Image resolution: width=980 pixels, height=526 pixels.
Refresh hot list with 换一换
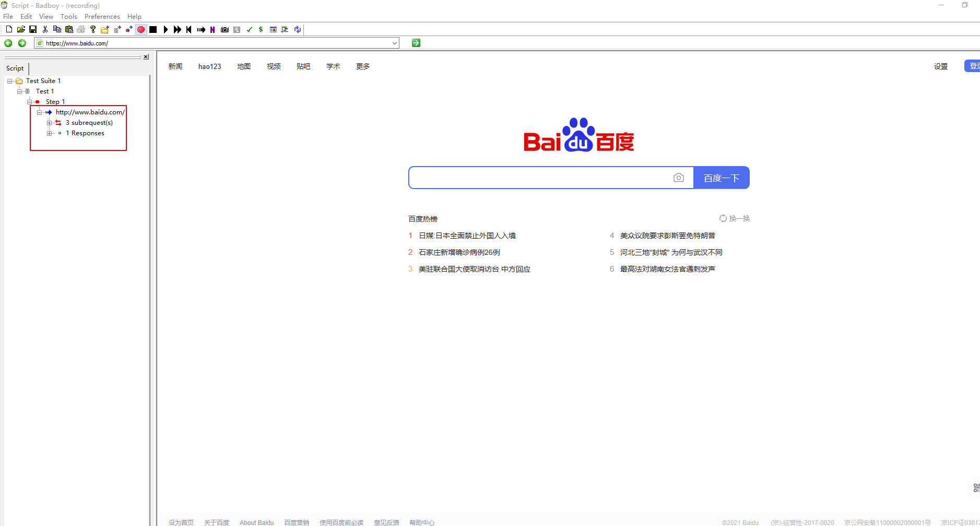coord(735,218)
